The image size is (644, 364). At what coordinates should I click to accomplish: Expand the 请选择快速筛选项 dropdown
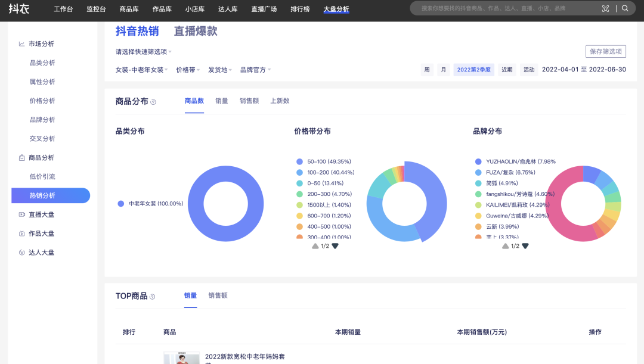click(143, 52)
